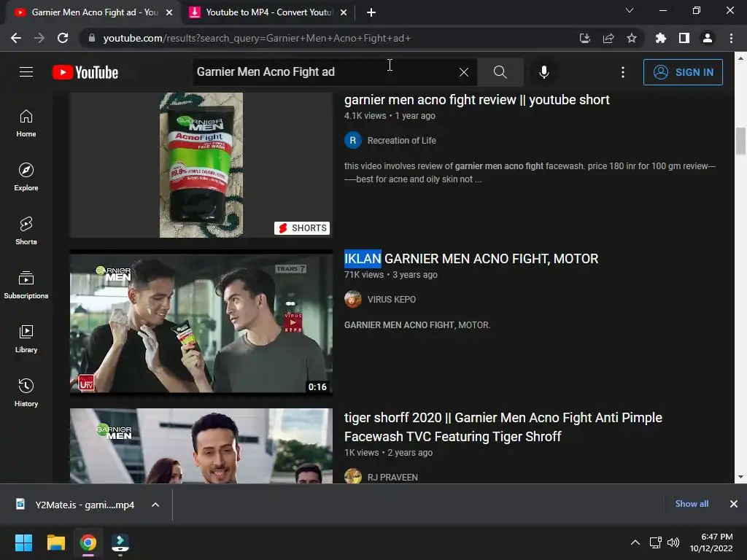Share this page via address bar icon
Screen dimensions: 747x560
point(608,38)
